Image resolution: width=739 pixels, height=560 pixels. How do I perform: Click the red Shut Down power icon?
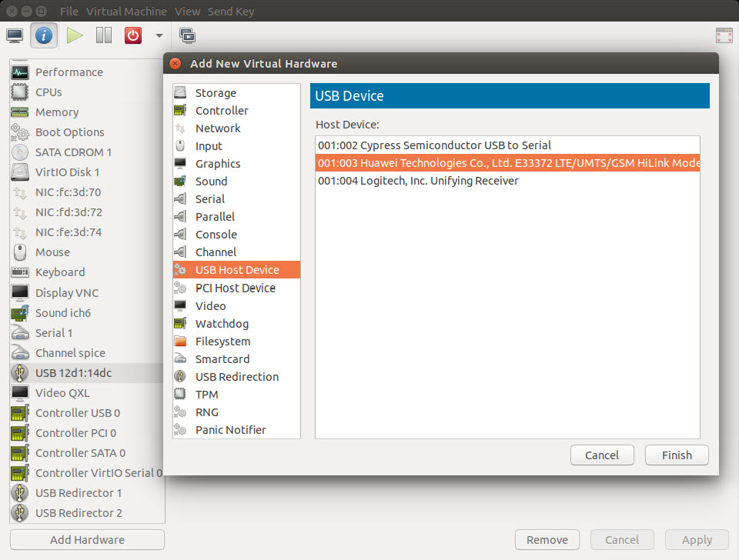coord(133,35)
